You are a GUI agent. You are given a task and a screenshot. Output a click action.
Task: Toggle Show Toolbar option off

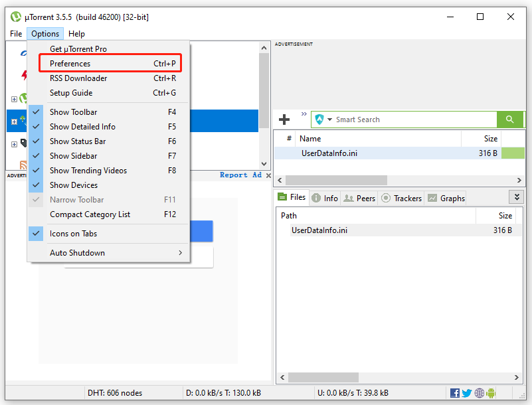coord(73,112)
